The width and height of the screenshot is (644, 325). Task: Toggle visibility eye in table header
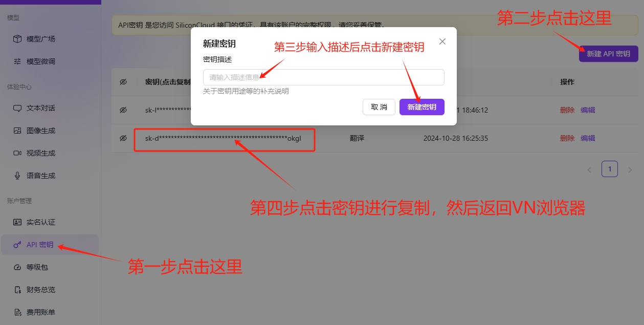(123, 82)
